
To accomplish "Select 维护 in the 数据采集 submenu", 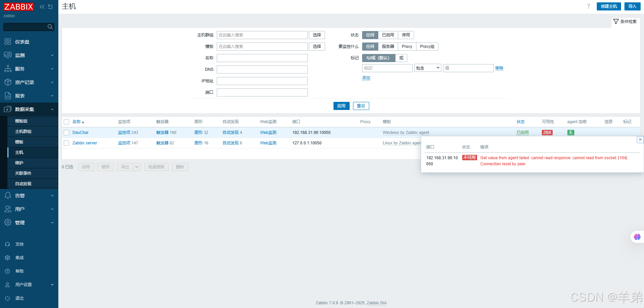I will (x=19, y=163).
